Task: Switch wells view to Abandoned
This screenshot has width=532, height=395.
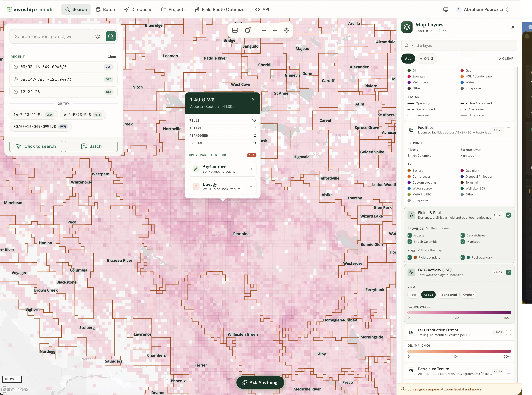Action: [448, 295]
